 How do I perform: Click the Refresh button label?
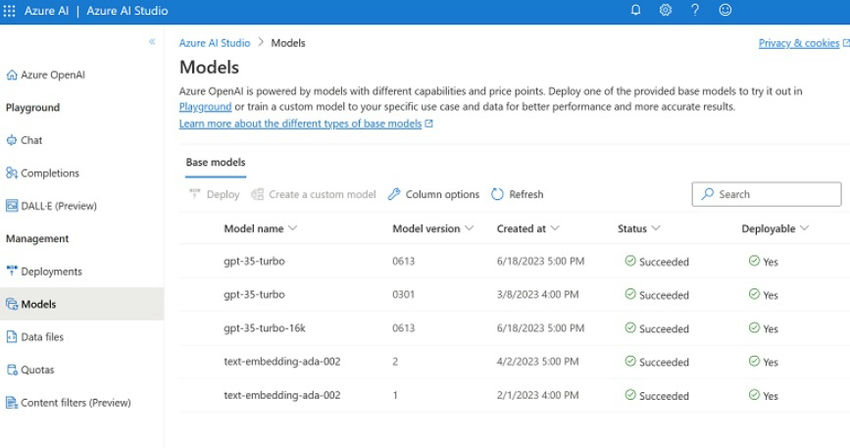pos(526,194)
